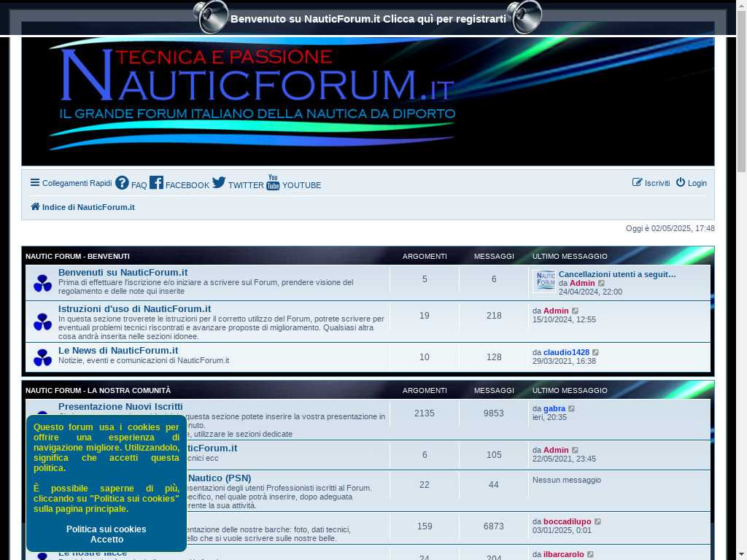Click the Benvenuto su NauticForum.it registration banner
This screenshot has height=560, width=747.
pyautogui.click(x=368, y=19)
